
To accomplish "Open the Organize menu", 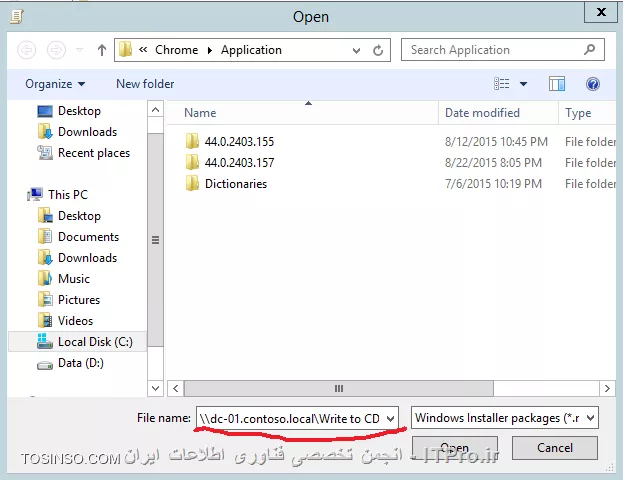I will (x=55, y=84).
